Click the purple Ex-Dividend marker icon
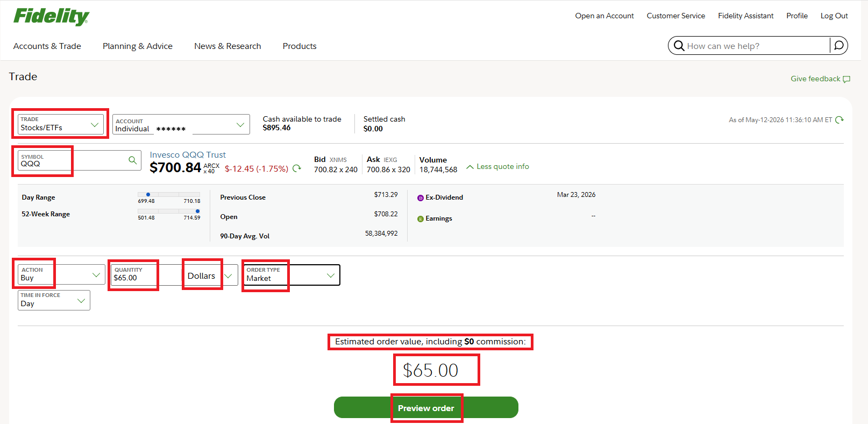The height and width of the screenshot is (424, 868). tap(421, 198)
